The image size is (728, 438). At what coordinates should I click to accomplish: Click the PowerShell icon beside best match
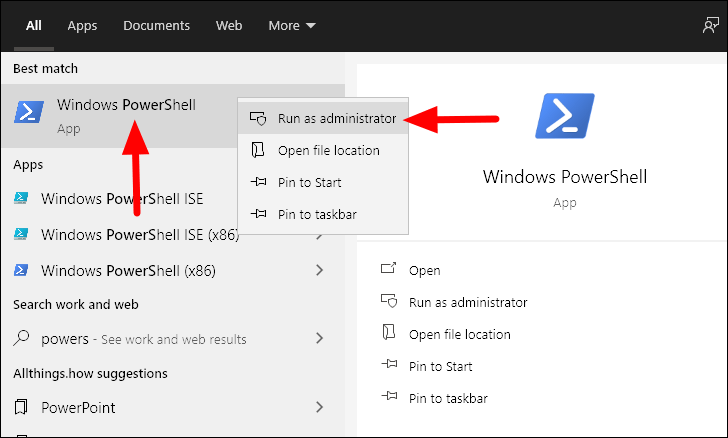click(x=29, y=112)
